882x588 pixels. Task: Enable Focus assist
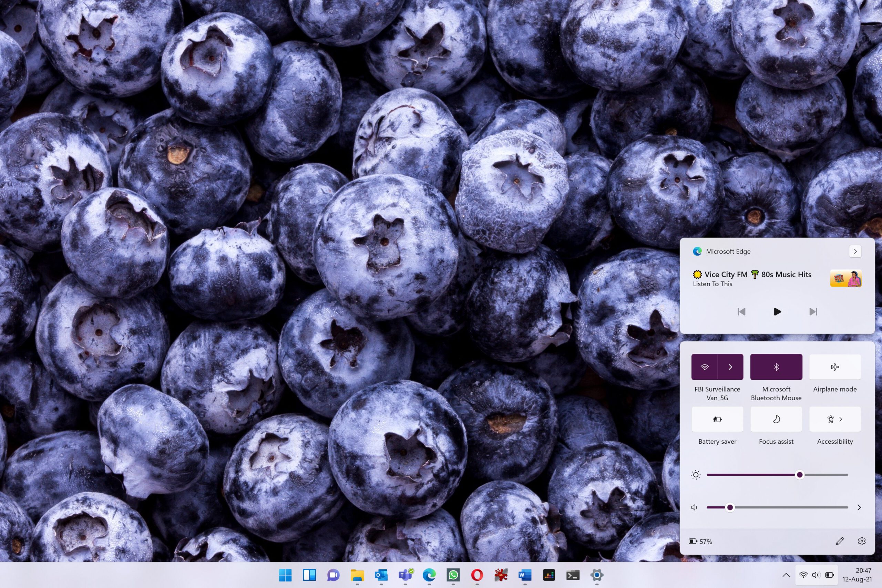776,419
